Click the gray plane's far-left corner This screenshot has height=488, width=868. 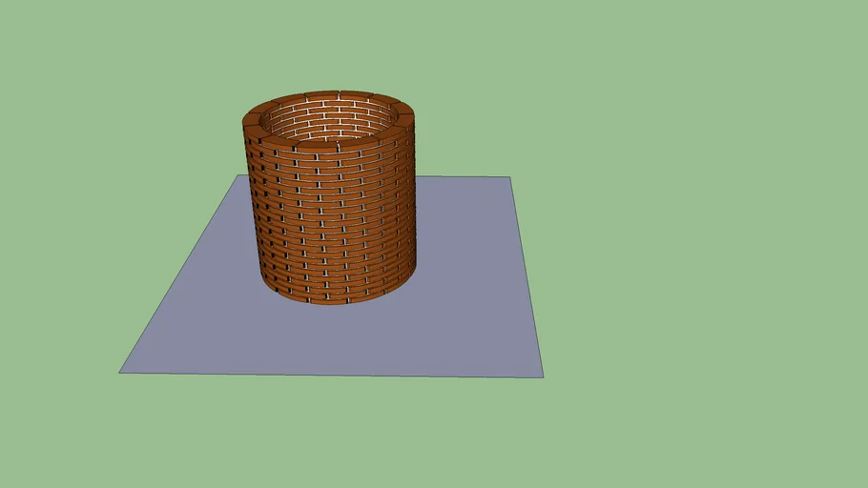point(236,176)
